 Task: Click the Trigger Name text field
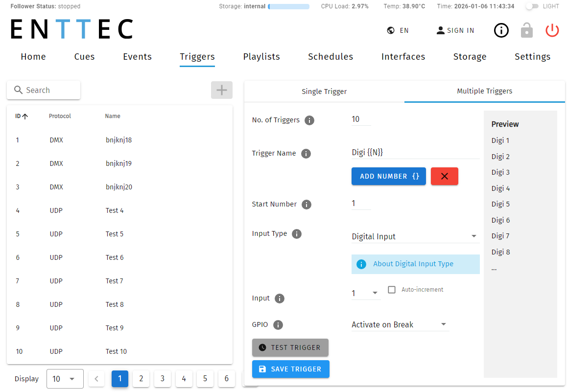tap(416, 153)
